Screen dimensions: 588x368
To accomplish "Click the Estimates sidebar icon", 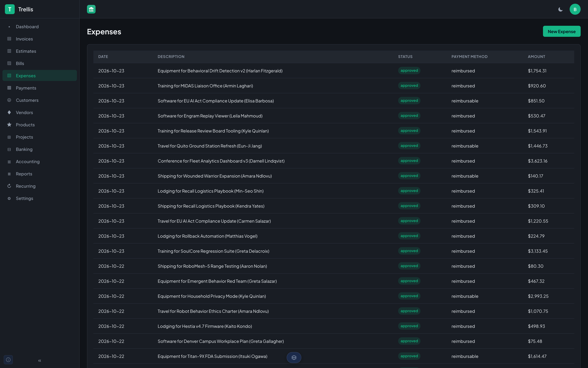I will 9,51.
